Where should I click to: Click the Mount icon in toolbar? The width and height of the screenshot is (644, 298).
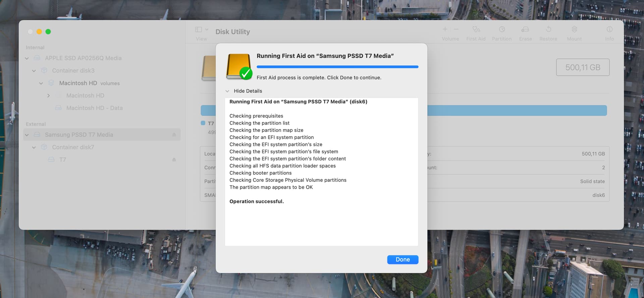pyautogui.click(x=574, y=29)
